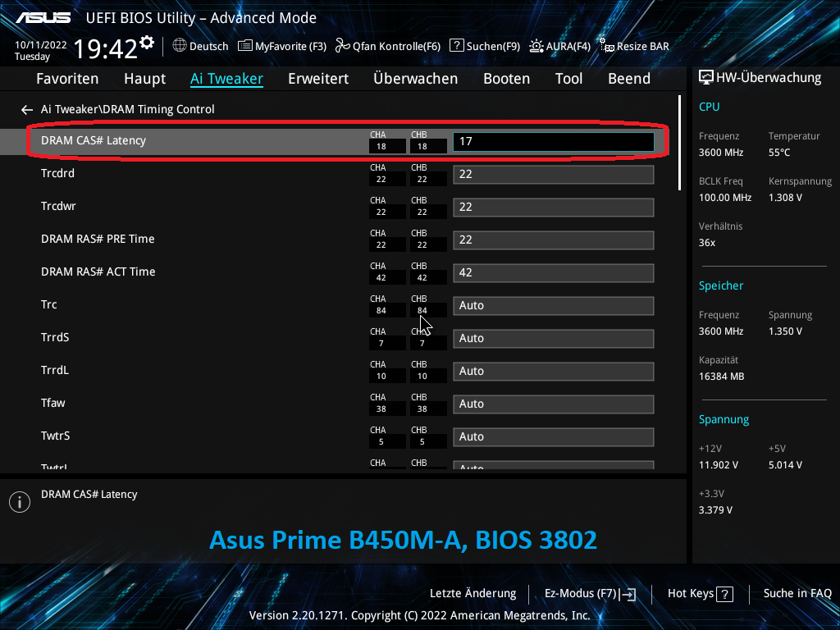Open the clock settings gear icon
840x630 pixels.
(146, 43)
